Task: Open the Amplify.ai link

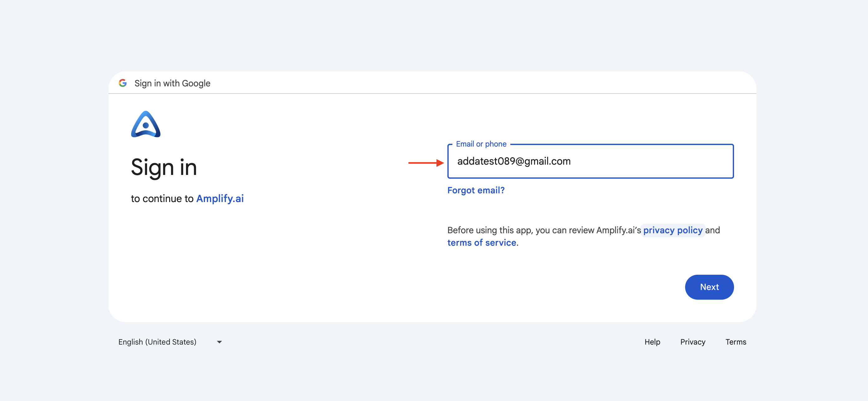Action: 220,198
